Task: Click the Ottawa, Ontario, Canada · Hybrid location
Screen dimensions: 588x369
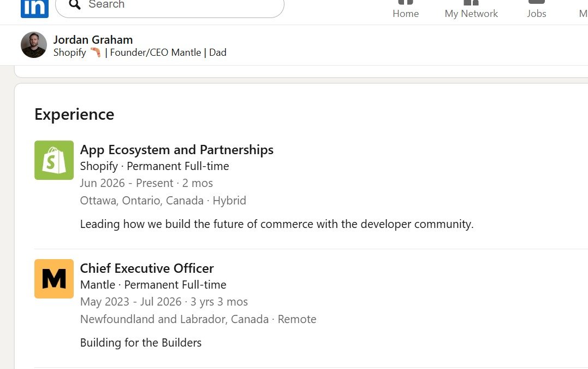Action: pos(163,201)
